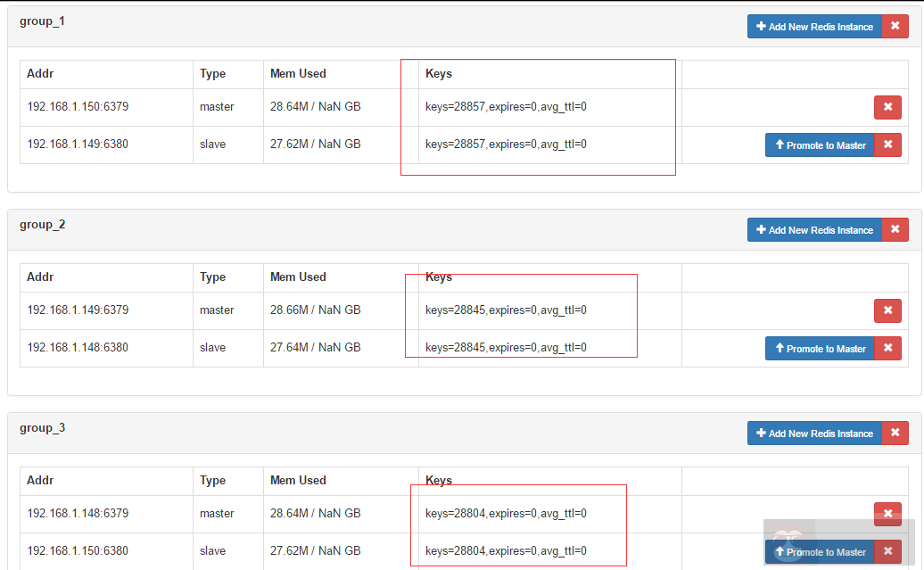Add New Redis Instance to group_3
924x570 pixels.
click(x=814, y=434)
